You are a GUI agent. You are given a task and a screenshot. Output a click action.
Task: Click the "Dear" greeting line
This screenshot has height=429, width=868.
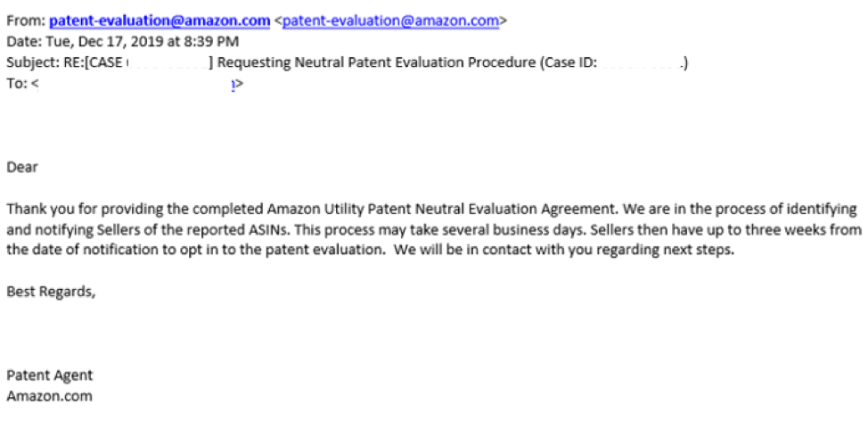tap(23, 166)
